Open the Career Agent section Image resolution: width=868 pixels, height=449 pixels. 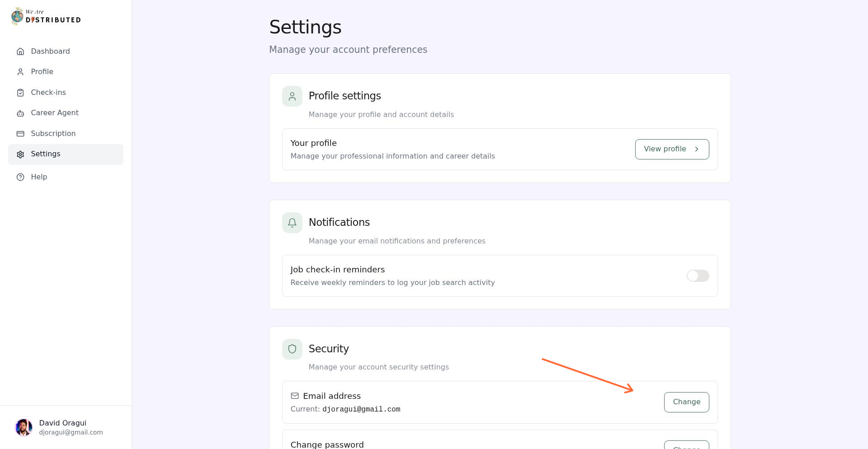click(x=54, y=113)
